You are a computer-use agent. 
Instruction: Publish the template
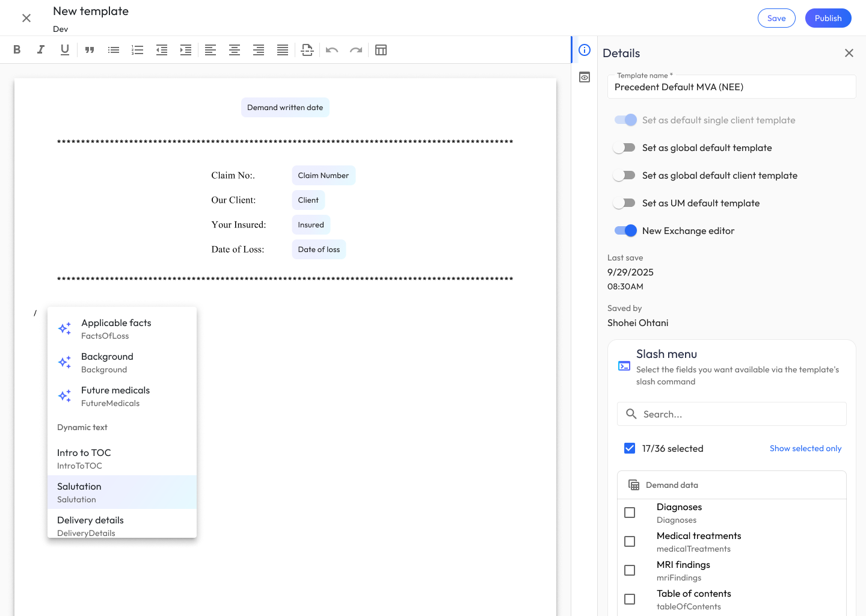[x=828, y=18]
